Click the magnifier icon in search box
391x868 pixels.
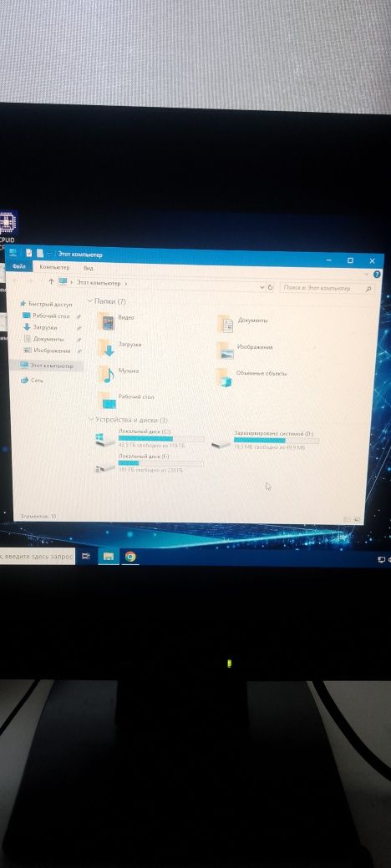click(x=368, y=289)
